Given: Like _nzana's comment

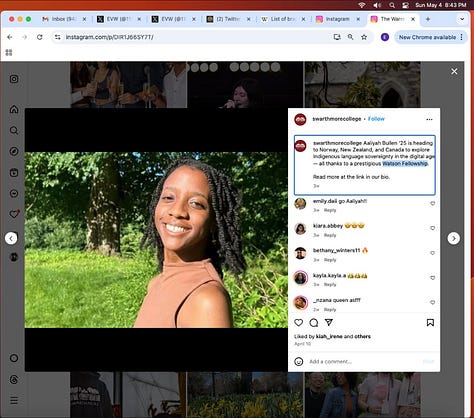Looking at the screenshot, I should 433,302.
